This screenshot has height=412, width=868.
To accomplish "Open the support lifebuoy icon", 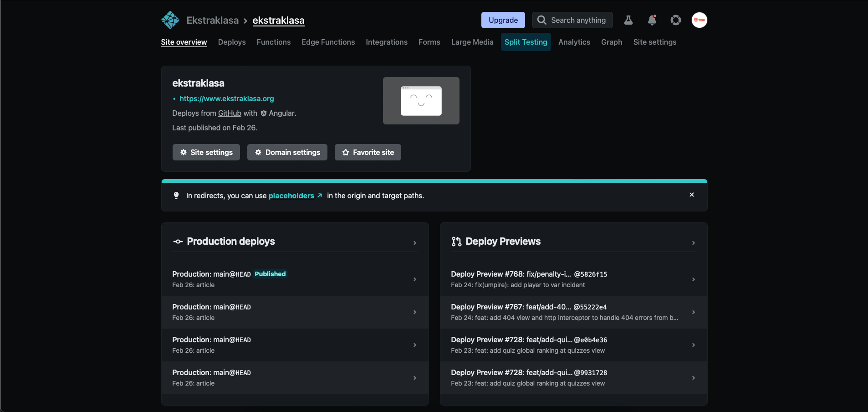I will click(676, 20).
